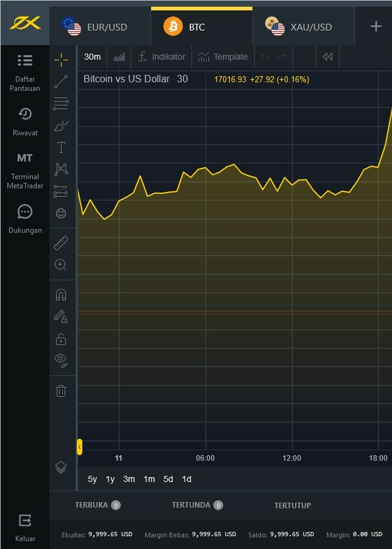This screenshot has height=549, width=392.
Task: Toggle lock all drawing tools
Action: tap(61, 339)
